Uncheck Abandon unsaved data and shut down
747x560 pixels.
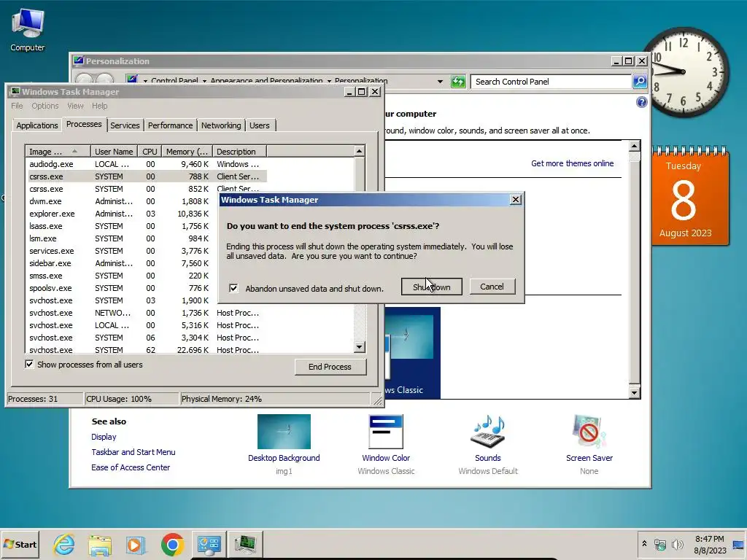pos(233,288)
